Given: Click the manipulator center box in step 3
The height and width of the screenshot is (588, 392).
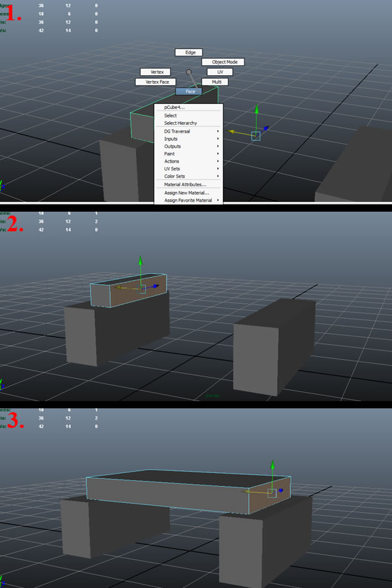Looking at the screenshot, I should (272, 493).
